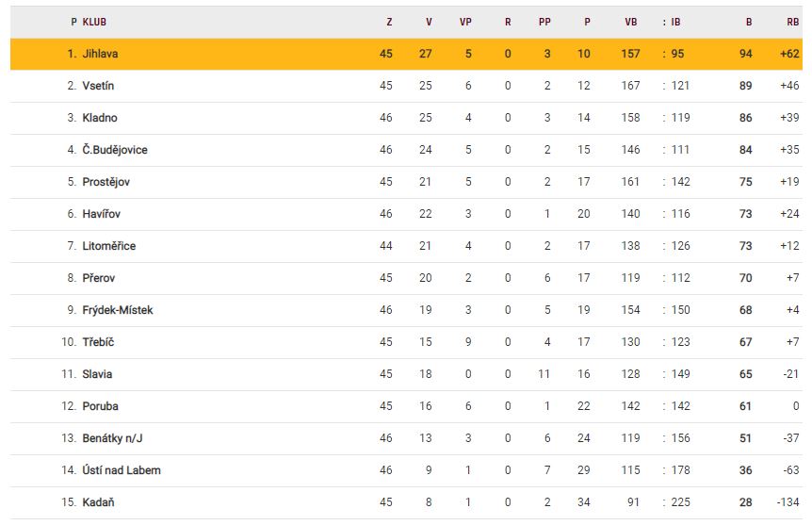This screenshot has height=525, width=812.
Task: Click the VB goals-for column header
Action: click(x=631, y=22)
